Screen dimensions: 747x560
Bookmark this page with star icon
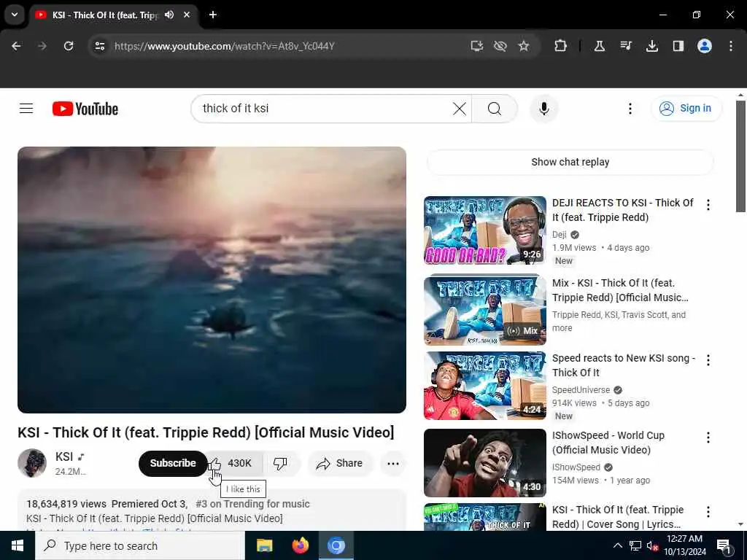(524, 46)
